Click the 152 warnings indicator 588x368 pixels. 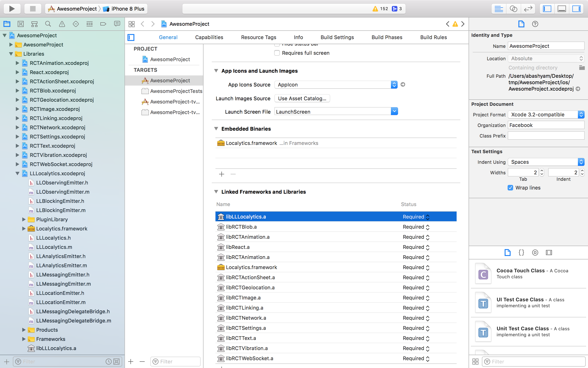pyautogui.click(x=380, y=9)
